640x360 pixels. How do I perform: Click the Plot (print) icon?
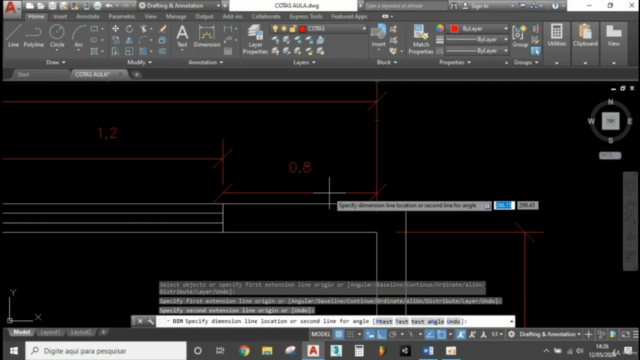coord(97,6)
